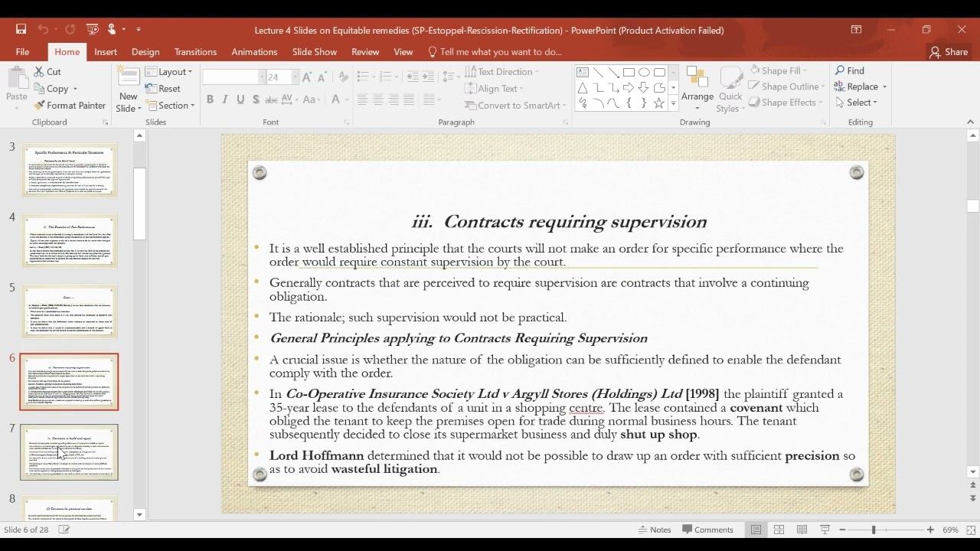Switch to Slide Sorter view

779,530
